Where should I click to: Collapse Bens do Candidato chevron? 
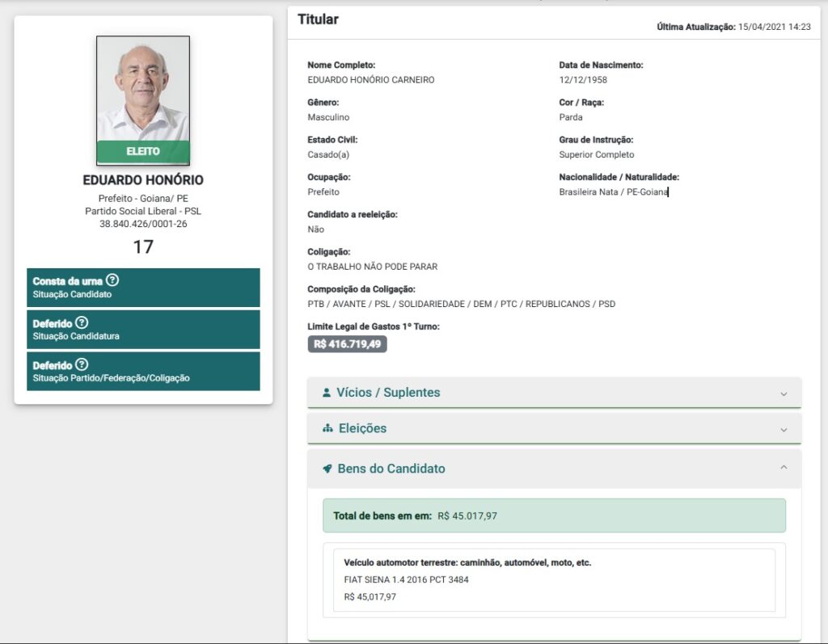coord(784,467)
